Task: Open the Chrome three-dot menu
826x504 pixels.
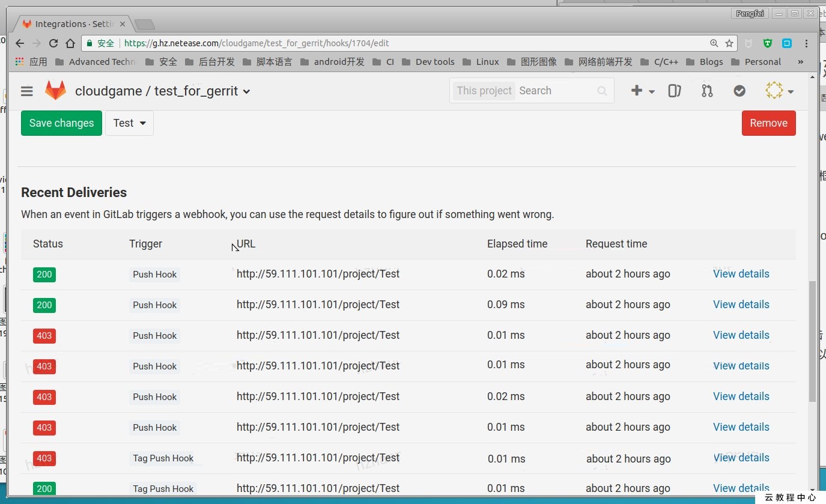Action: point(806,43)
